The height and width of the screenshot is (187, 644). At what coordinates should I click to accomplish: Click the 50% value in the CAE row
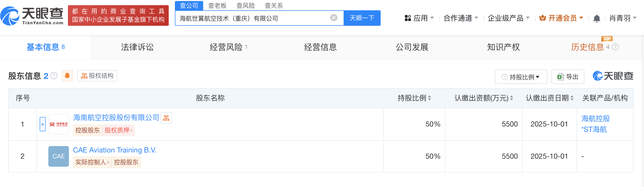coord(433,156)
